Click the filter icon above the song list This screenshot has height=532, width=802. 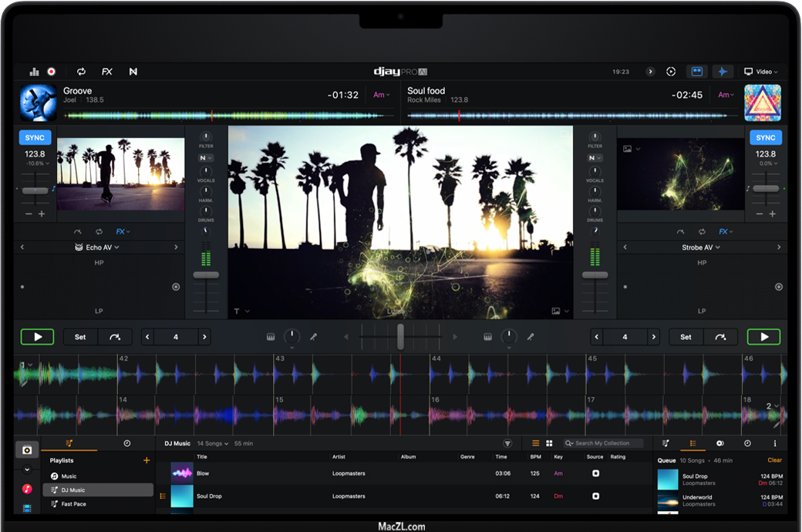coord(507,443)
